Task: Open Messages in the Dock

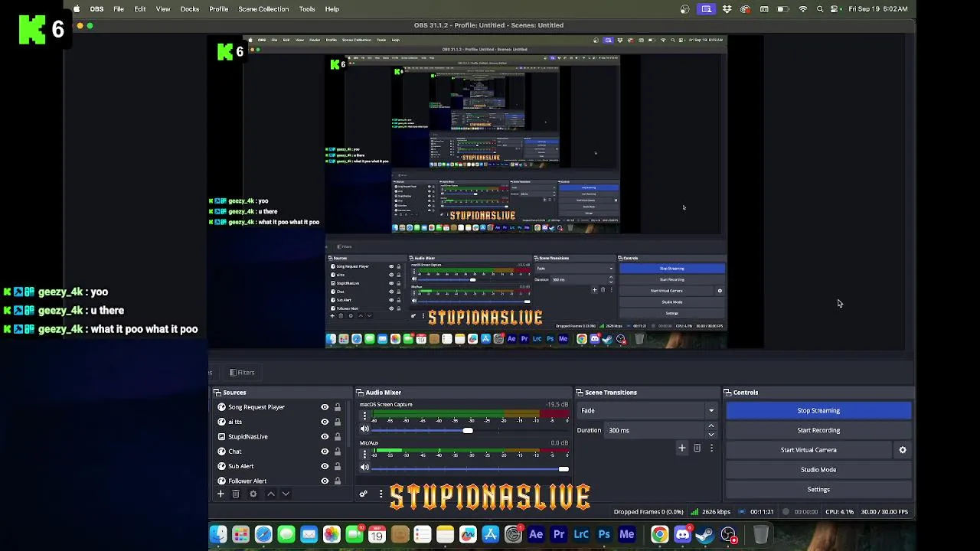Action: 286,535
